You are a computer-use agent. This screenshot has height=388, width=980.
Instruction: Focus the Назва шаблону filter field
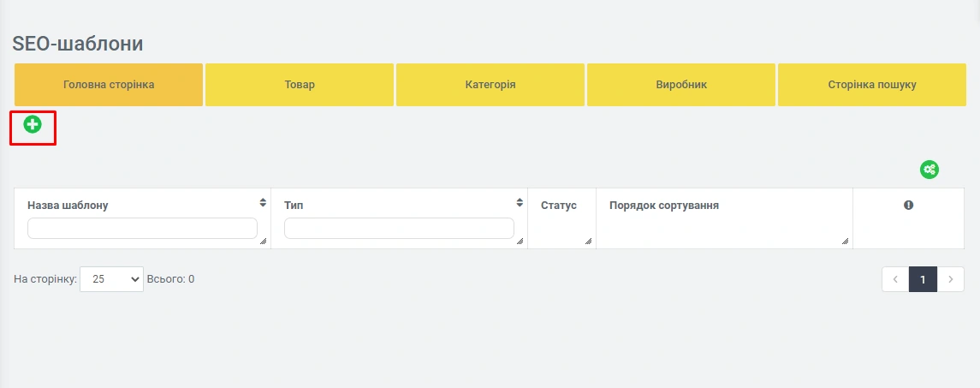click(142, 228)
